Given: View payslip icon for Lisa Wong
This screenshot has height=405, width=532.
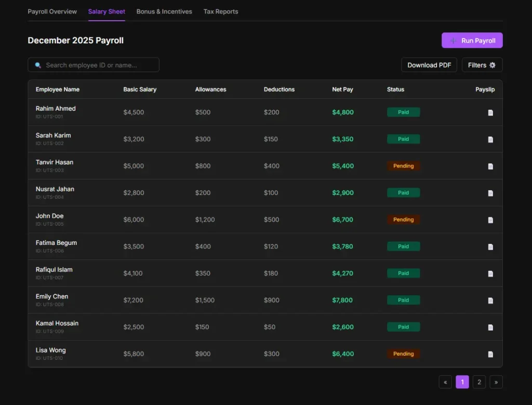Looking at the screenshot, I should point(490,354).
